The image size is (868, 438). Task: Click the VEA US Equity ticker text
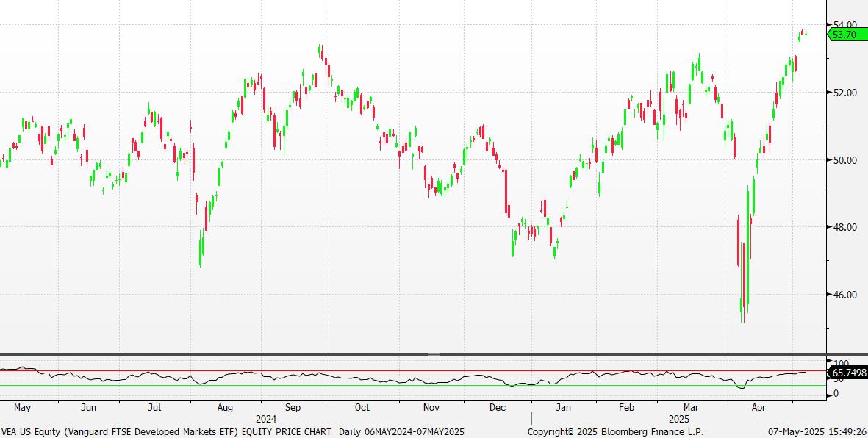coord(31,431)
